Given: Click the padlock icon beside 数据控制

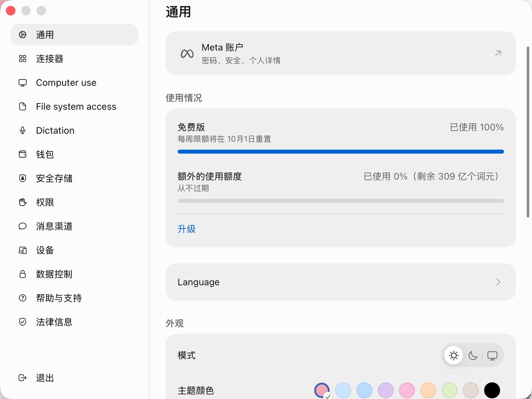Looking at the screenshot, I should click(23, 274).
